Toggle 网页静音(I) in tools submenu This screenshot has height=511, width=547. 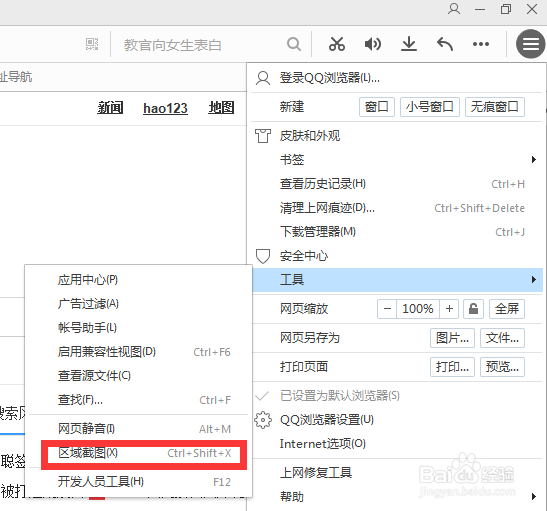(138, 429)
